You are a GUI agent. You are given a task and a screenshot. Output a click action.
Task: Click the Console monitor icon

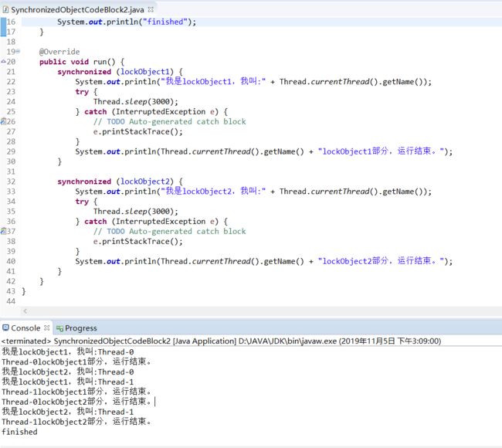click(x=5, y=328)
